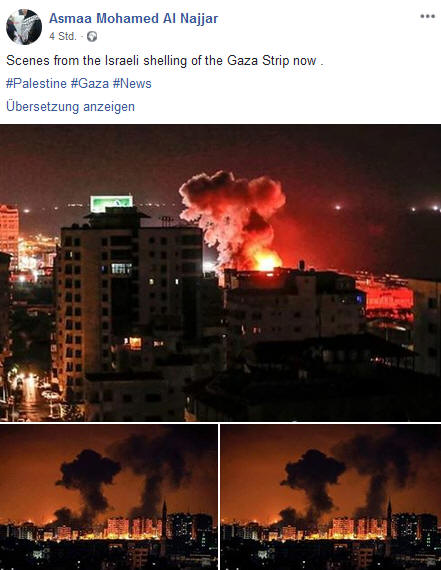Click the orange fireball in the large photo
The width and height of the screenshot is (441, 570).
pos(266,259)
